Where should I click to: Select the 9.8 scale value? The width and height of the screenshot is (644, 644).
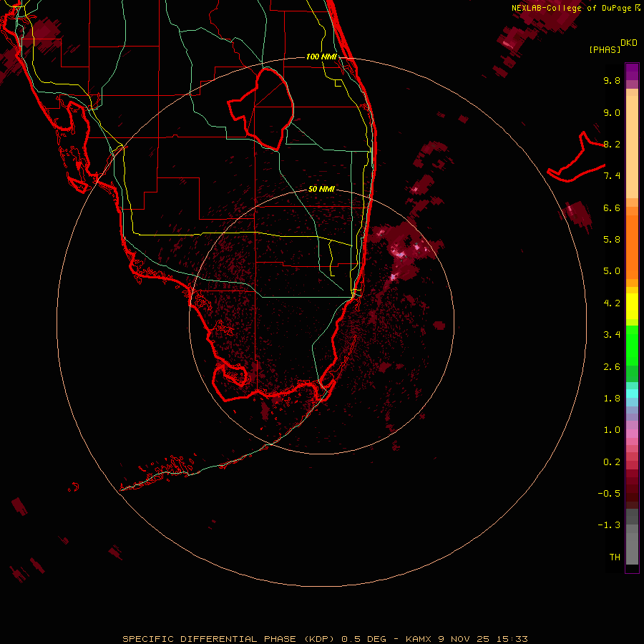tap(612, 80)
